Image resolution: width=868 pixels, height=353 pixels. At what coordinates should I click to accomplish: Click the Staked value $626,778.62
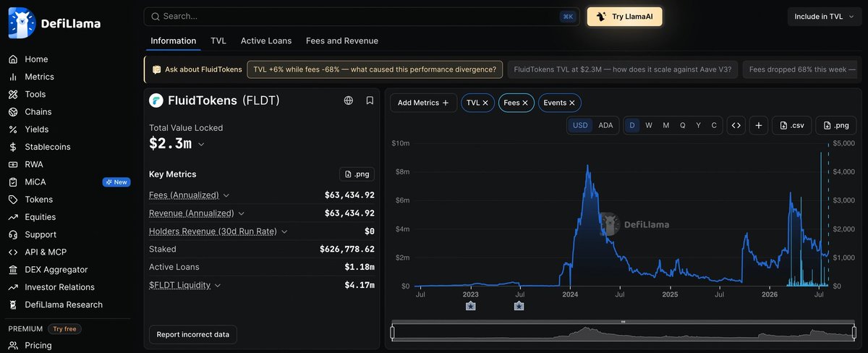[347, 250]
